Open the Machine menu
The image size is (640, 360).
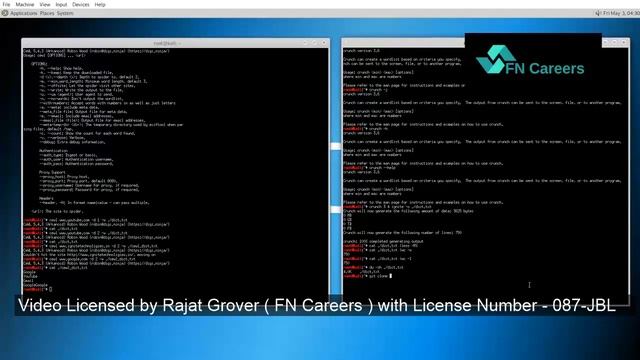point(25,4)
